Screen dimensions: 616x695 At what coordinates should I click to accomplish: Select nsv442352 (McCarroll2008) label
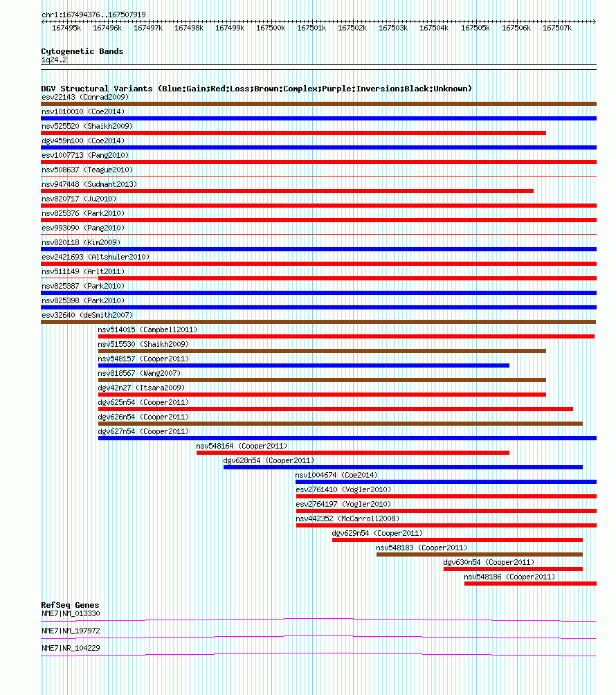click(348, 519)
